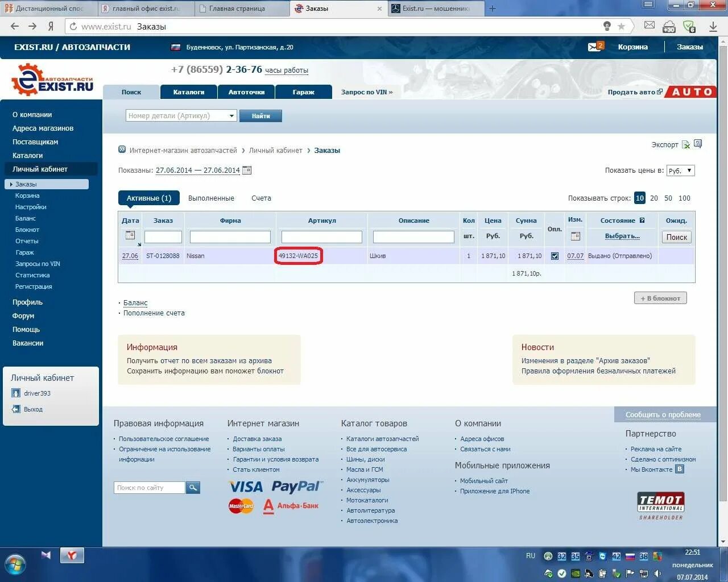The height and width of the screenshot is (582, 728).
Task: Go forward with the browser forward arrow
Action: 32,26
